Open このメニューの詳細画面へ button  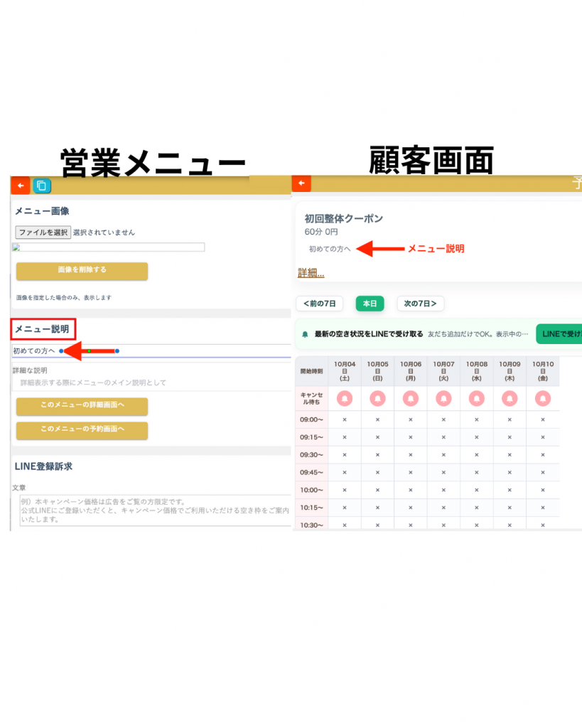(82, 407)
